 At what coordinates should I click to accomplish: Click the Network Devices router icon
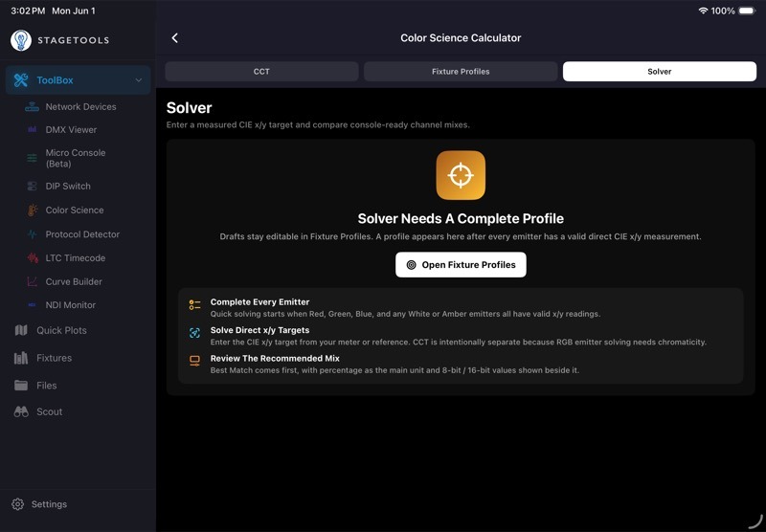[x=32, y=107]
